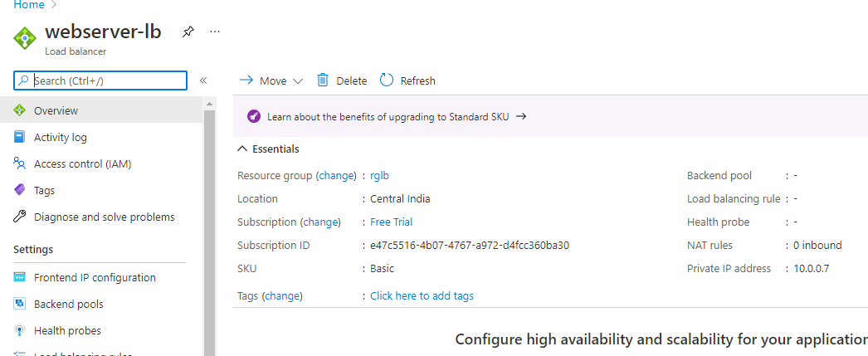
Task: Open the Free Trial subscription link
Action: coord(392,222)
